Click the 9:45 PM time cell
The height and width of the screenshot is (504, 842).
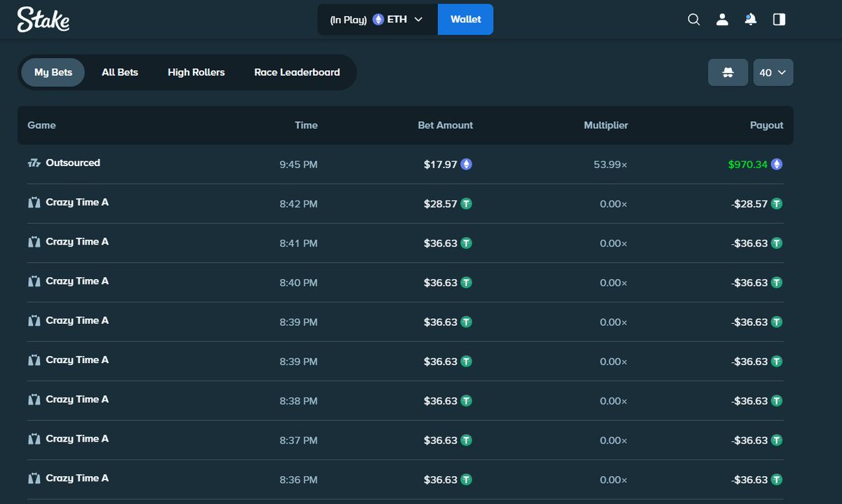[299, 165]
